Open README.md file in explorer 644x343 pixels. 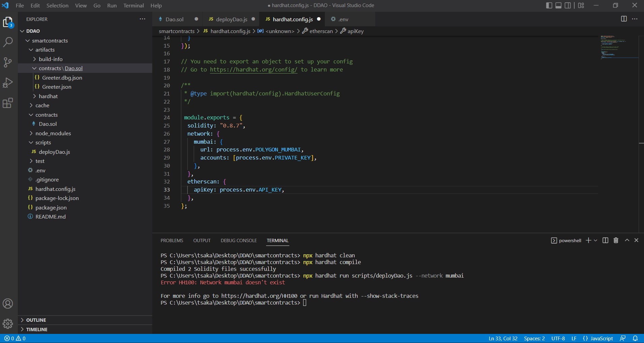(85, 217)
